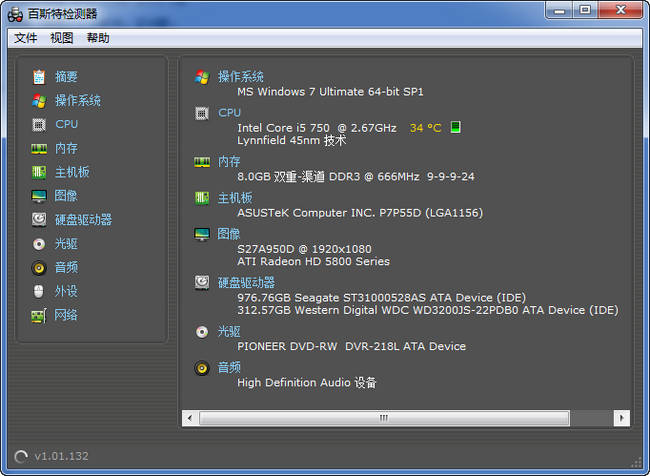Click the 主机板 motherboard icon in sidebar
Viewport: 650px width, 476px height.
pyautogui.click(x=39, y=172)
